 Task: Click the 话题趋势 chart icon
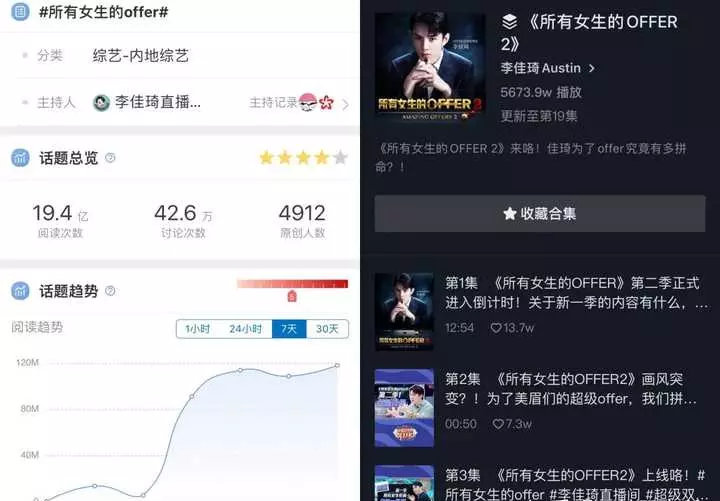[x=20, y=291]
